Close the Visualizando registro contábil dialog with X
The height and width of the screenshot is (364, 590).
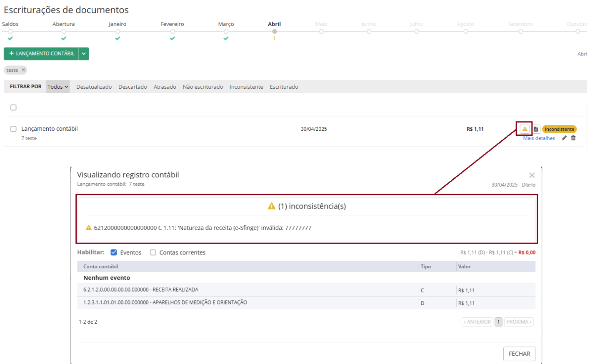point(532,175)
